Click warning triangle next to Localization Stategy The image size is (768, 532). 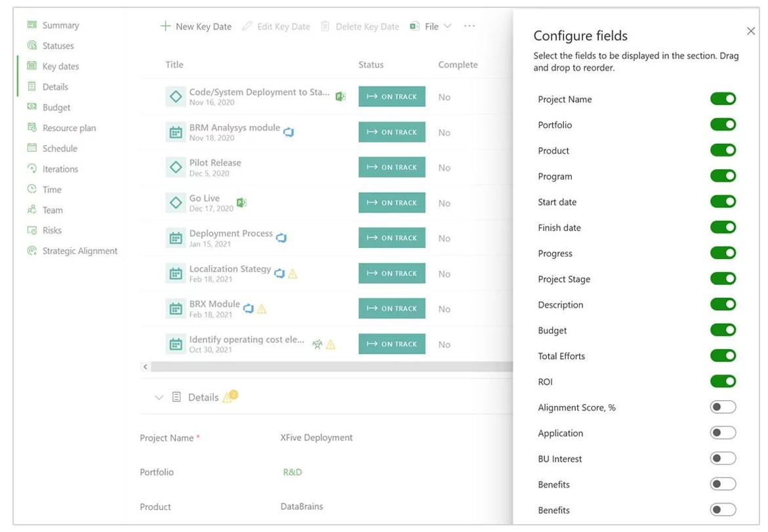point(293,274)
